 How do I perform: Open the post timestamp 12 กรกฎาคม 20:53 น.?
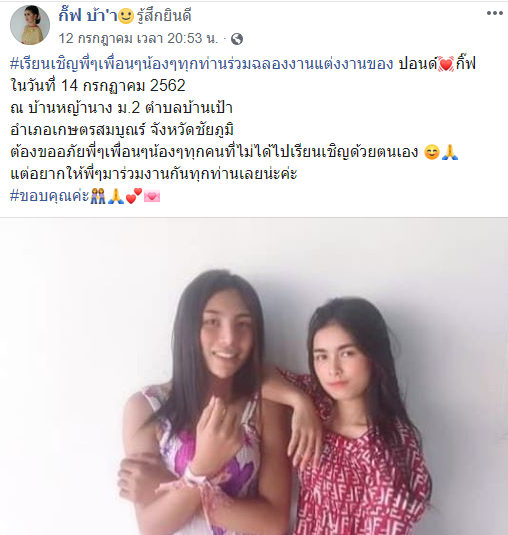pyautogui.click(x=138, y=38)
